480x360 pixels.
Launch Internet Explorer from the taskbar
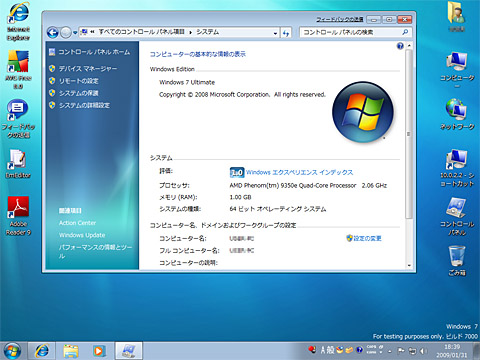42,351
